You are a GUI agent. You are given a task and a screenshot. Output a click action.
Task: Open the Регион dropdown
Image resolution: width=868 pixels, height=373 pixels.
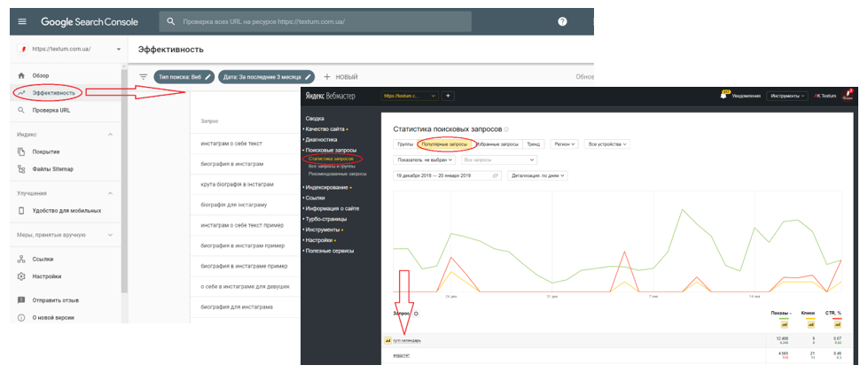pos(565,144)
